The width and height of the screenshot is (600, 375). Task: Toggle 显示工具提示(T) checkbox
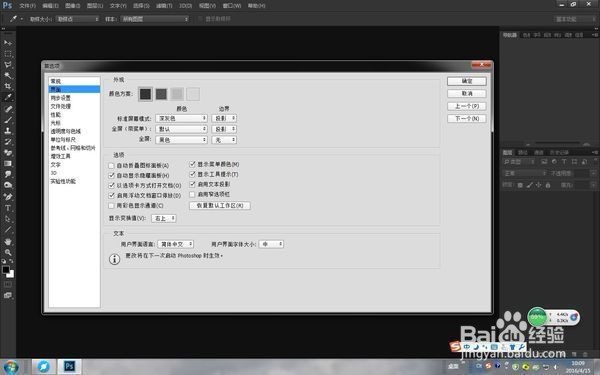pyautogui.click(x=192, y=174)
